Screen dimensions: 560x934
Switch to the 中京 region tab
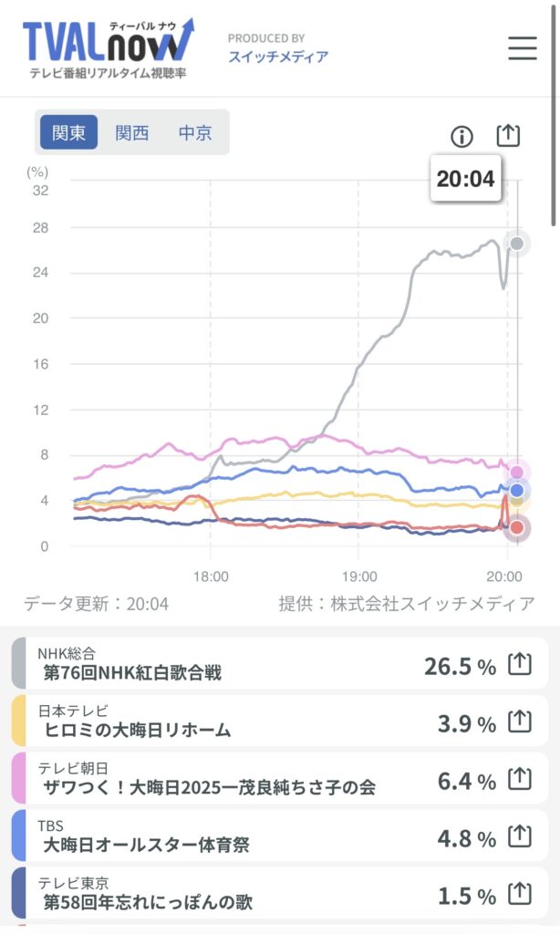[x=195, y=132]
